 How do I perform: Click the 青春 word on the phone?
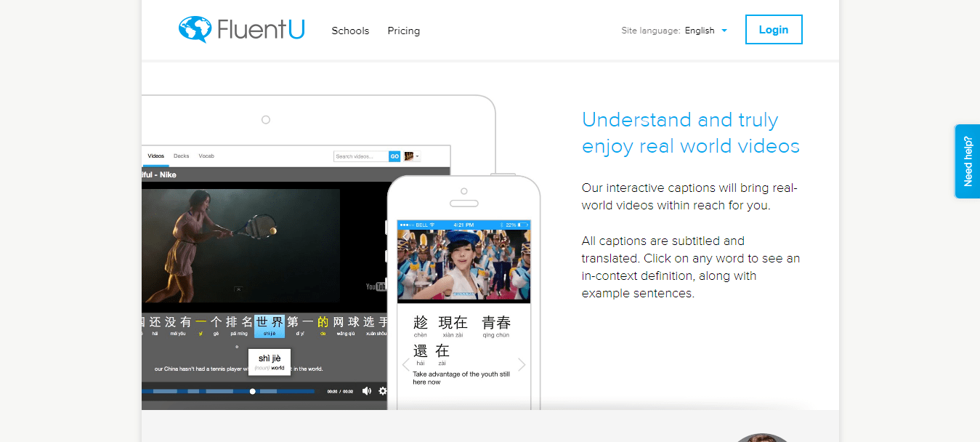[496, 323]
